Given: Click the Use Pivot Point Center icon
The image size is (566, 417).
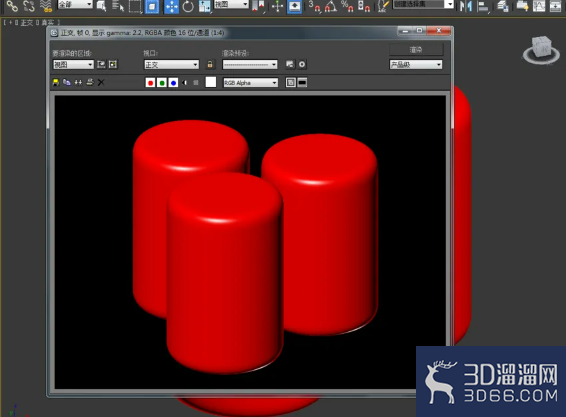Looking at the screenshot, I should pos(258,6).
